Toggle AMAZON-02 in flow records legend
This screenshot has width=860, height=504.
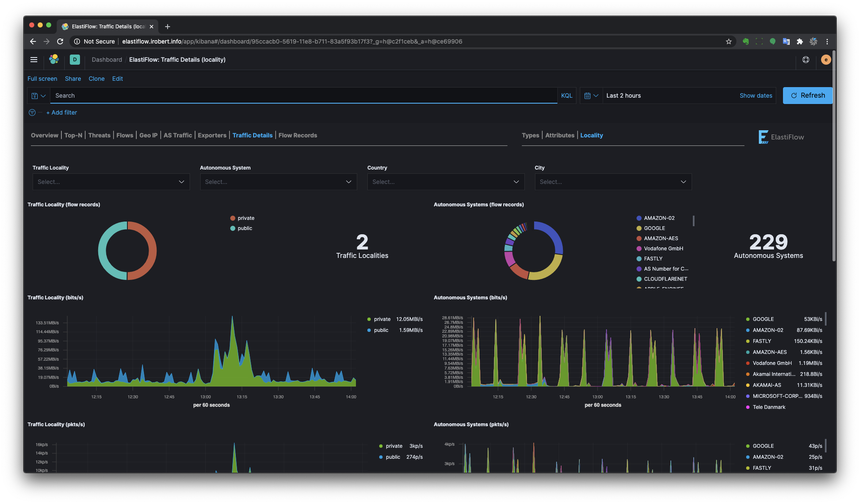point(656,218)
